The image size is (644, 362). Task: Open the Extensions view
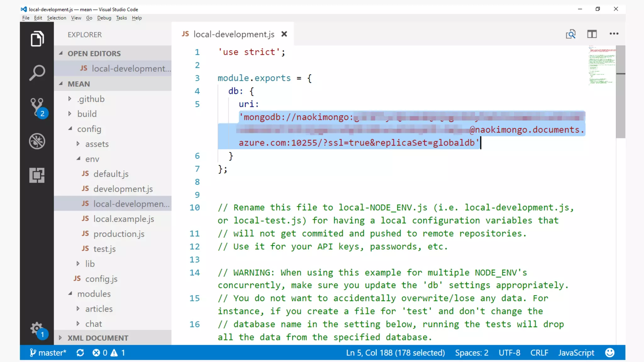[x=37, y=175]
